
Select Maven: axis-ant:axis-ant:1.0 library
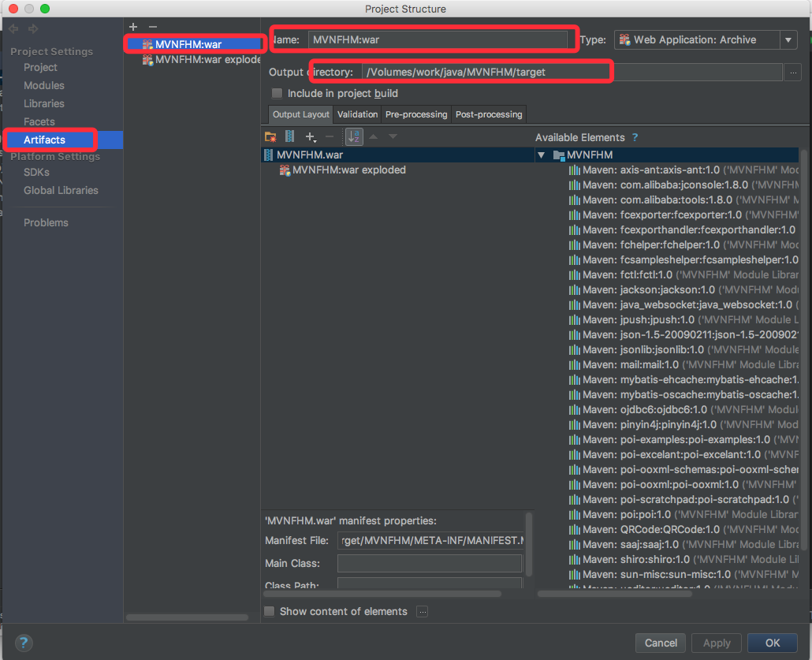683,170
